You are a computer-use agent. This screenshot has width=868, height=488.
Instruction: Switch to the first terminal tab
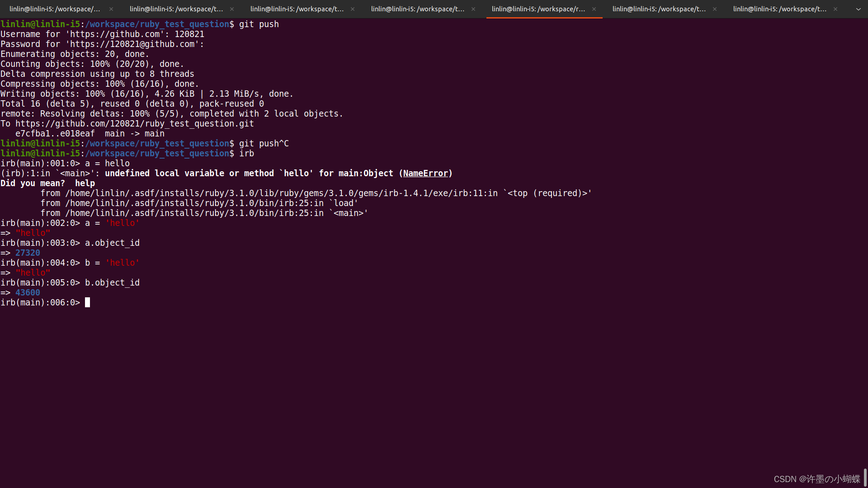tap(55, 9)
